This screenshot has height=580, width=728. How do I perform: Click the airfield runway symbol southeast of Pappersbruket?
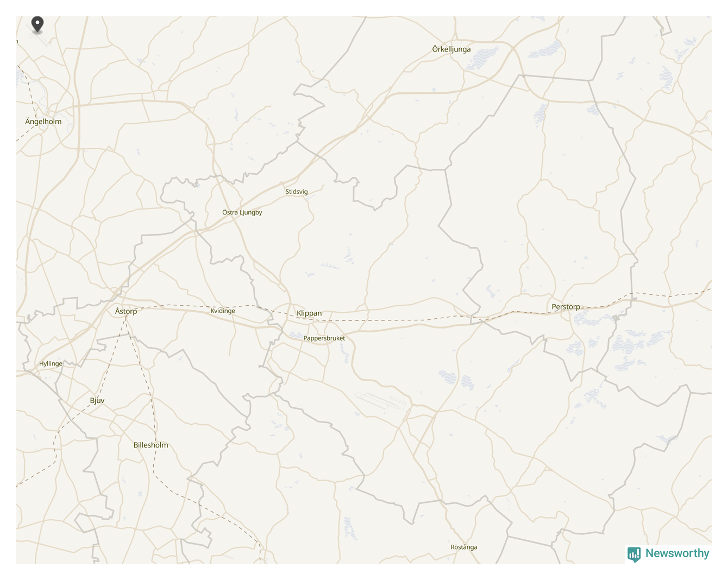[x=381, y=401]
